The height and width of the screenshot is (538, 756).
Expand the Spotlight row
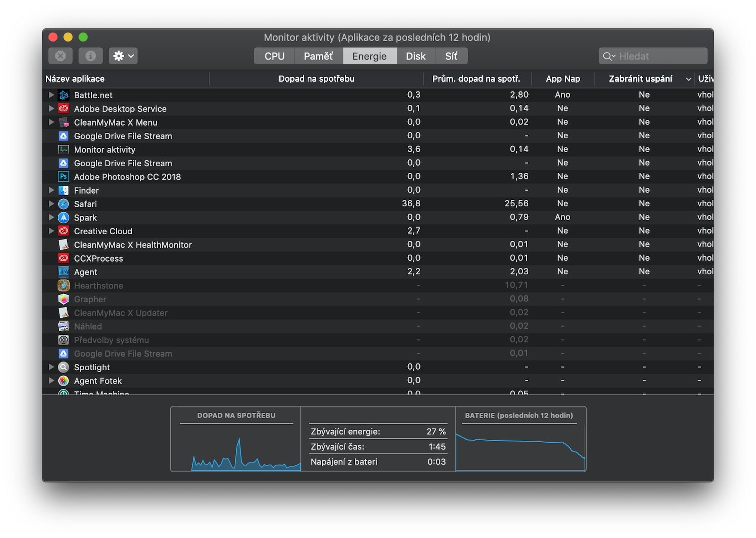pyautogui.click(x=51, y=367)
